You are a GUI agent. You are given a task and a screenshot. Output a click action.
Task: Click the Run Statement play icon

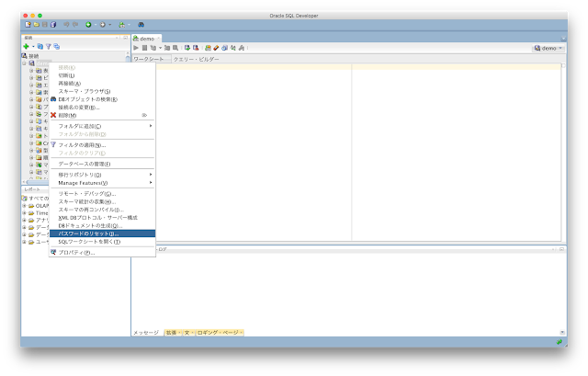(136, 48)
